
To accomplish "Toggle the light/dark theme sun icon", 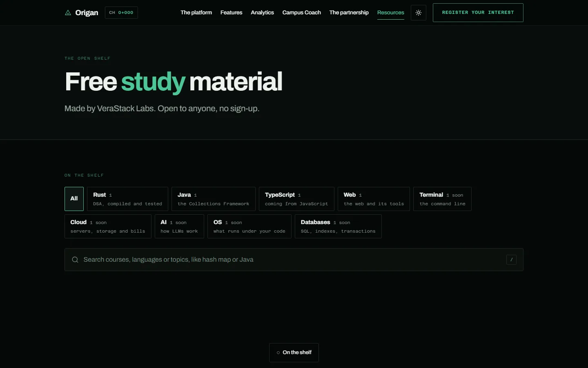I will pyautogui.click(x=419, y=13).
